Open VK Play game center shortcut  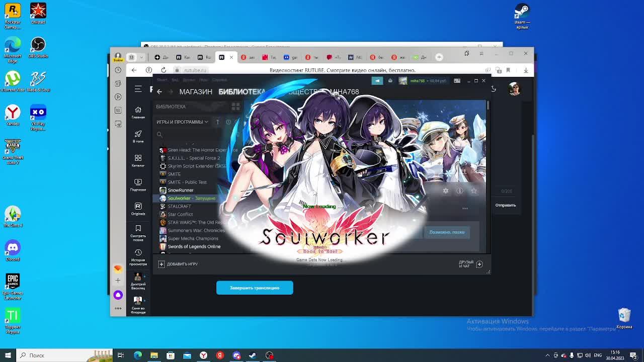coord(38,118)
